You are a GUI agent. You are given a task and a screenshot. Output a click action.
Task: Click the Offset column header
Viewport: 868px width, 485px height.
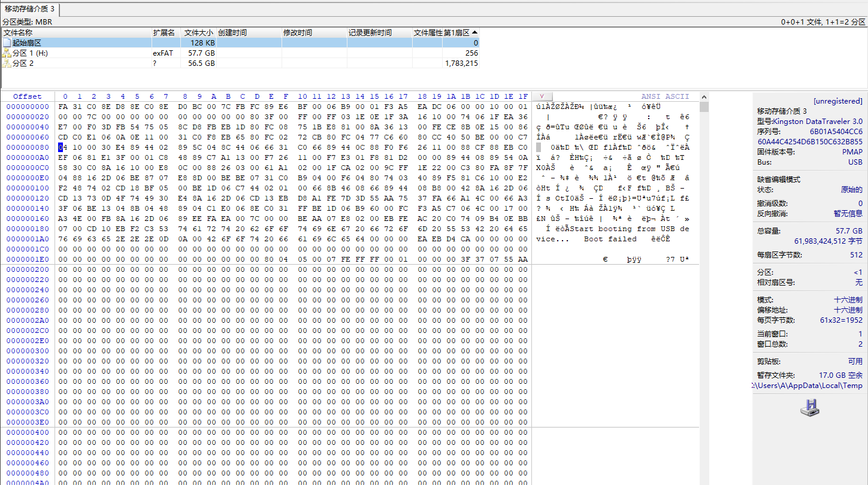[28, 96]
